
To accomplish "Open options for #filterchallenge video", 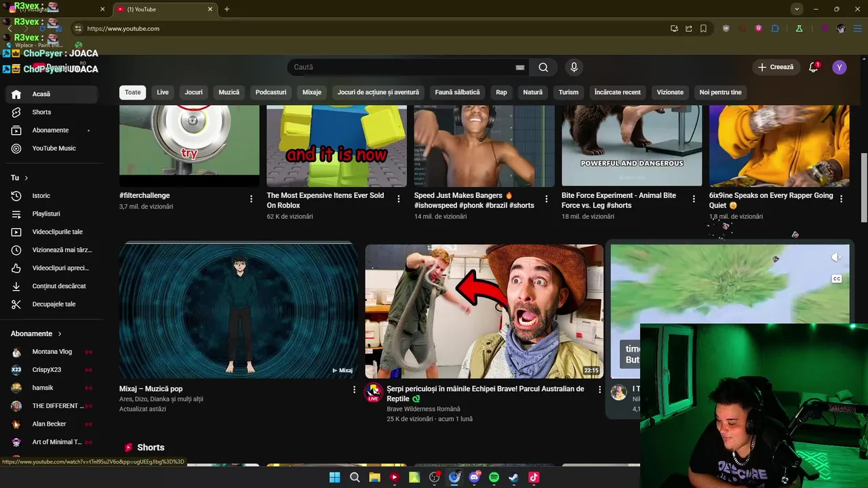I will pos(251,199).
